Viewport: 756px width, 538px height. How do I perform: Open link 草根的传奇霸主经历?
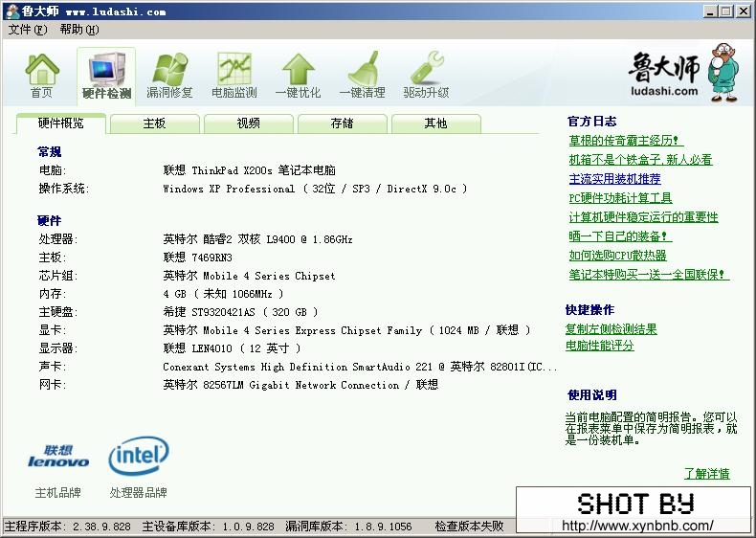click(626, 141)
